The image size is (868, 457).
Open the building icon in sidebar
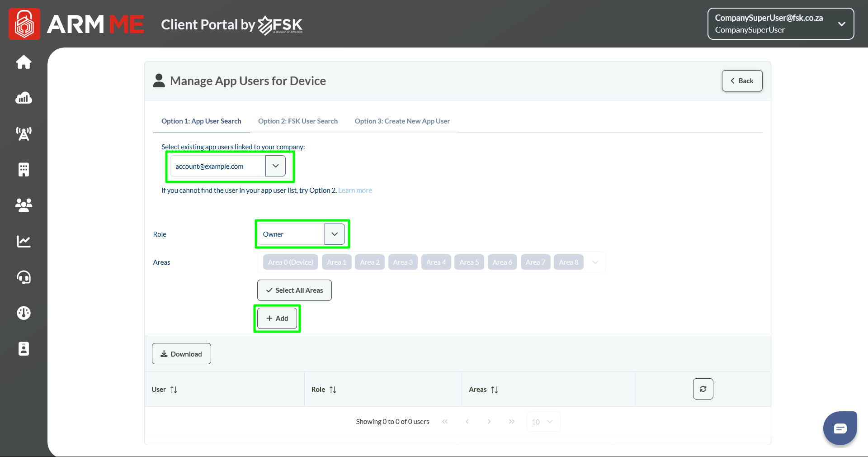pyautogui.click(x=24, y=169)
